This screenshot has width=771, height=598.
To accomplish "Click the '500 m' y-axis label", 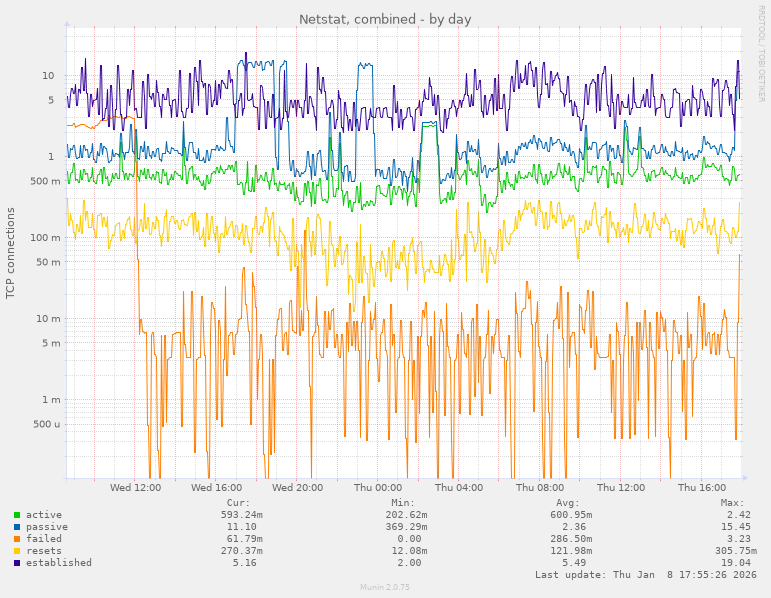I will (x=45, y=181).
